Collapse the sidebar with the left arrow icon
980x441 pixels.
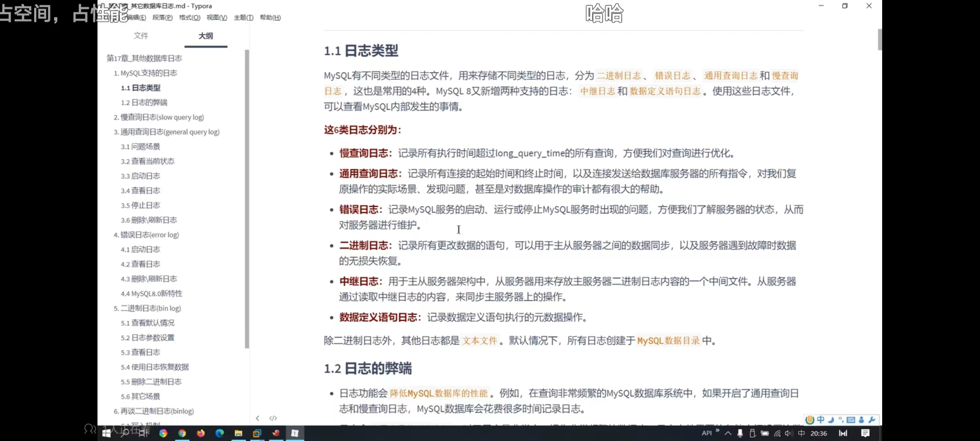[x=258, y=418]
